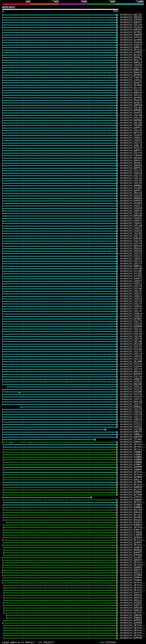Open hit UniRef100_B9IKG4
Screen dimensions: 146x644
(x=131, y=55)
